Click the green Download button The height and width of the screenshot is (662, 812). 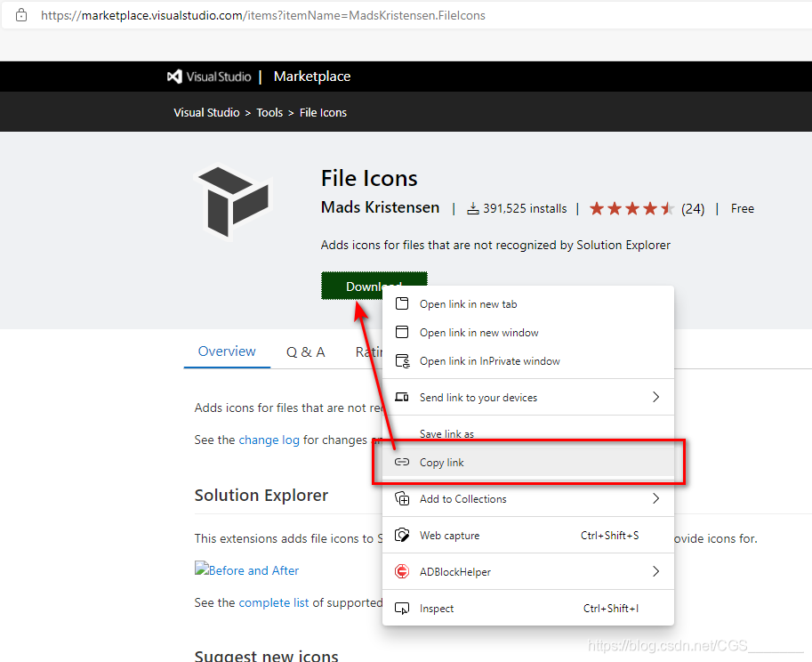(374, 286)
